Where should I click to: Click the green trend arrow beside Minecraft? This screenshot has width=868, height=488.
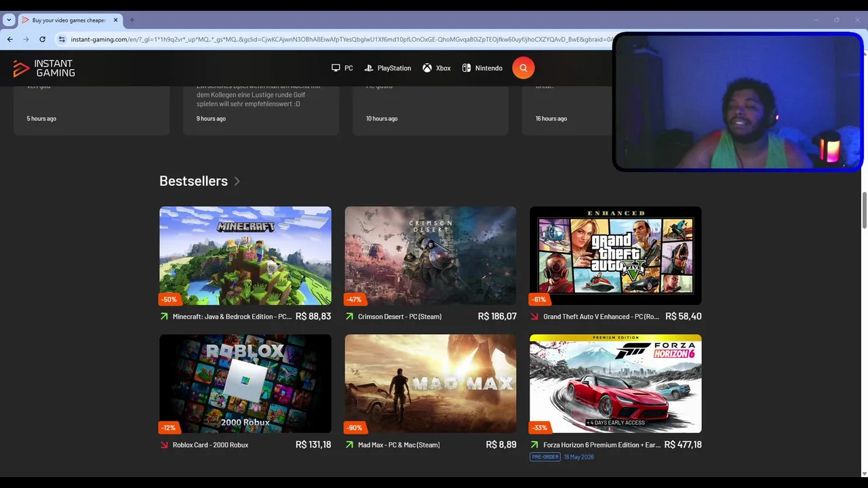pos(164,317)
